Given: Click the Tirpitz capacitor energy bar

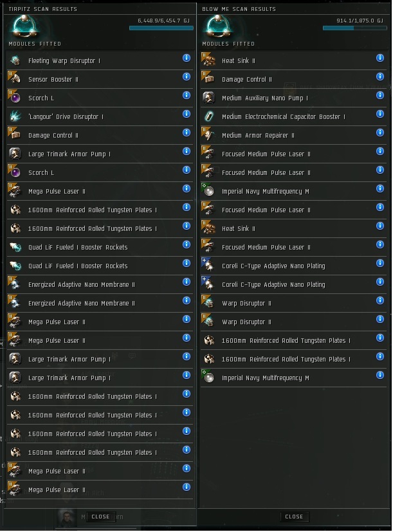Looking at the screenshot, I should 161,28.
